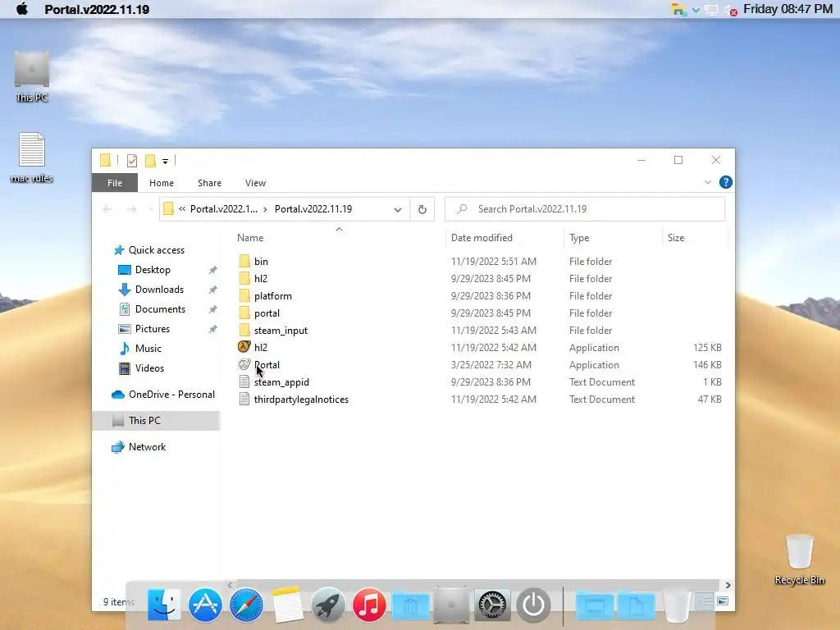Click the muted volume icon in menu bar
Viewport: 840px width, 630px height.
(x=730, y=10)
